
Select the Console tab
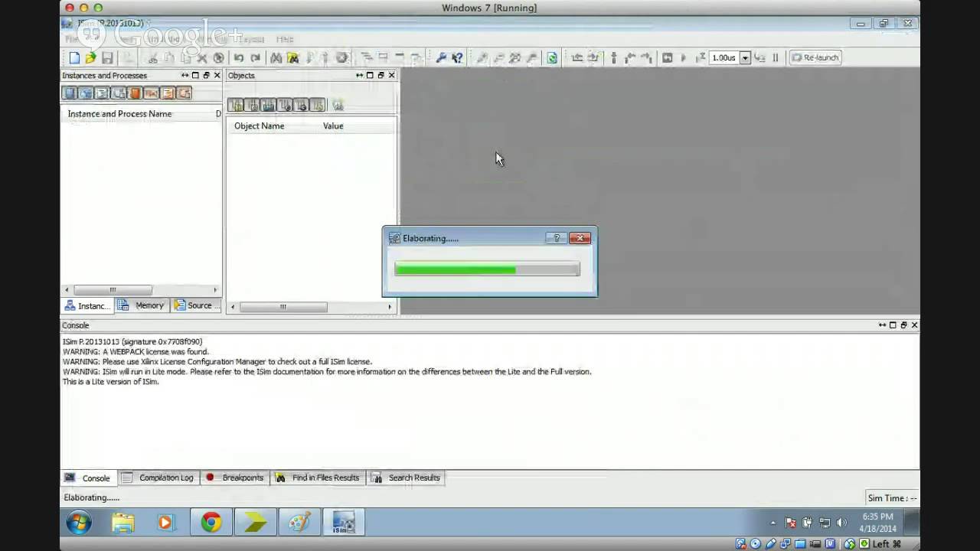pyautogui.click(x=89, y=478)
